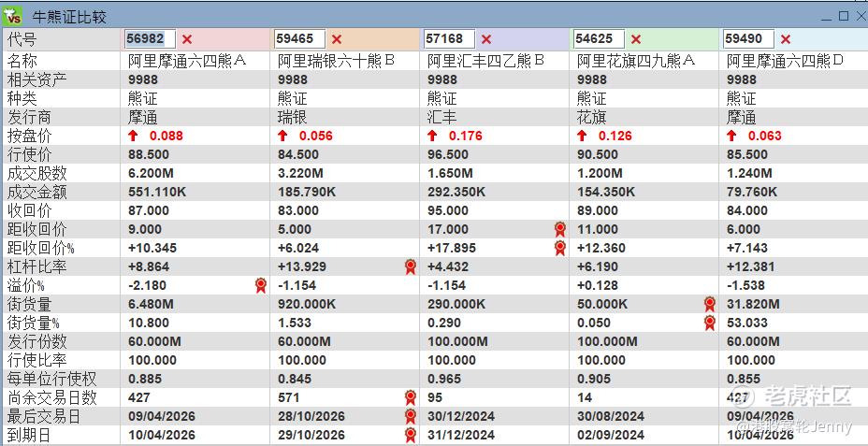
Task: Click red up arrow beside price 0.176
Action: click(x=432, y=136)
